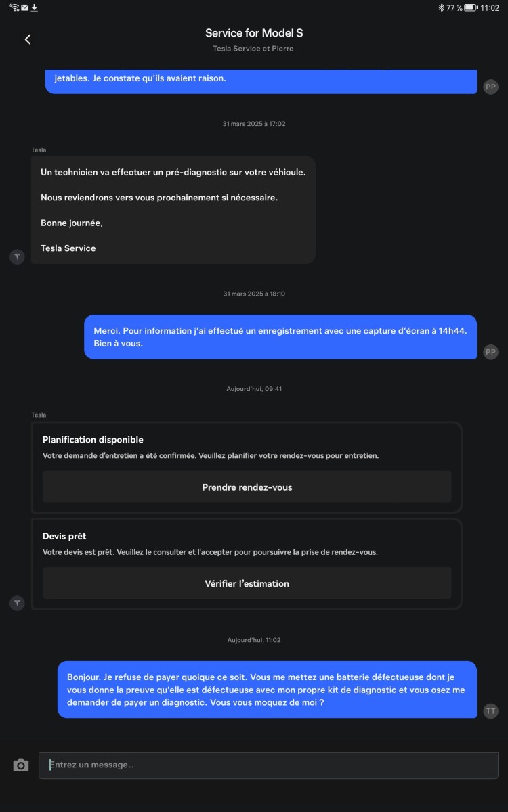
Task: Tap the Wi-Fi icon in status bar
Action: [x=15, y=7]
